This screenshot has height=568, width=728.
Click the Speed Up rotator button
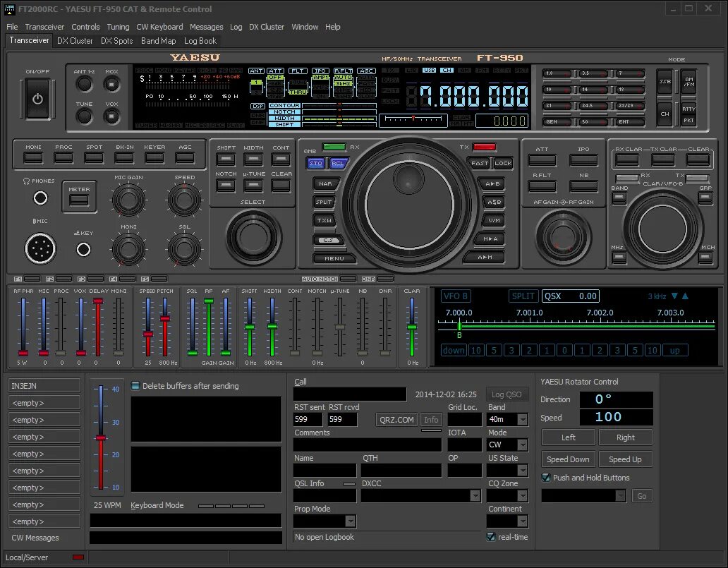point(625,459)
